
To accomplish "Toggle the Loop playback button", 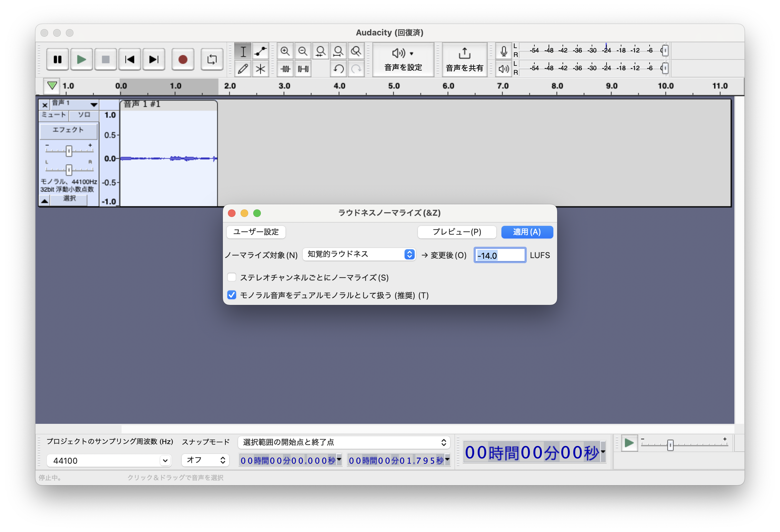I will click(x=212, y=59).
